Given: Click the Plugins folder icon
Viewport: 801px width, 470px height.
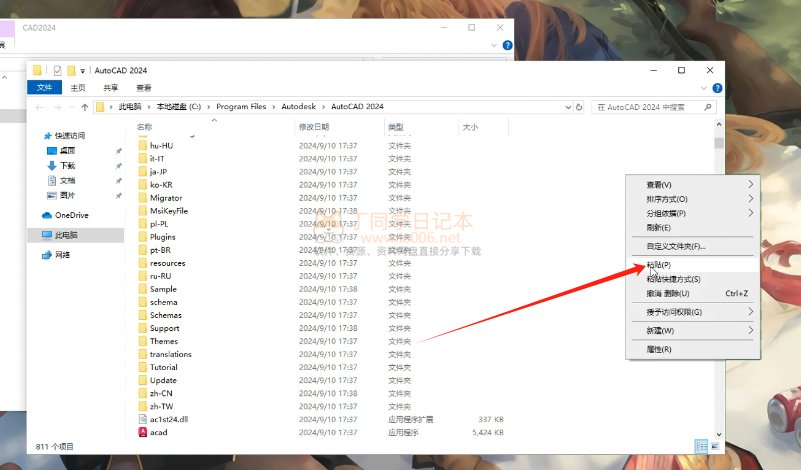Looking at the screenshot, I should coord(142,237).
